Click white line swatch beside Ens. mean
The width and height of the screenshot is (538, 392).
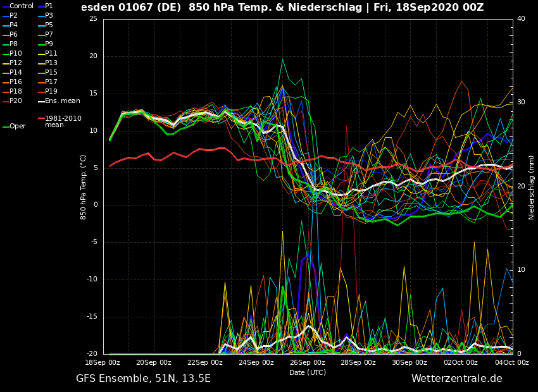[41, 101]
